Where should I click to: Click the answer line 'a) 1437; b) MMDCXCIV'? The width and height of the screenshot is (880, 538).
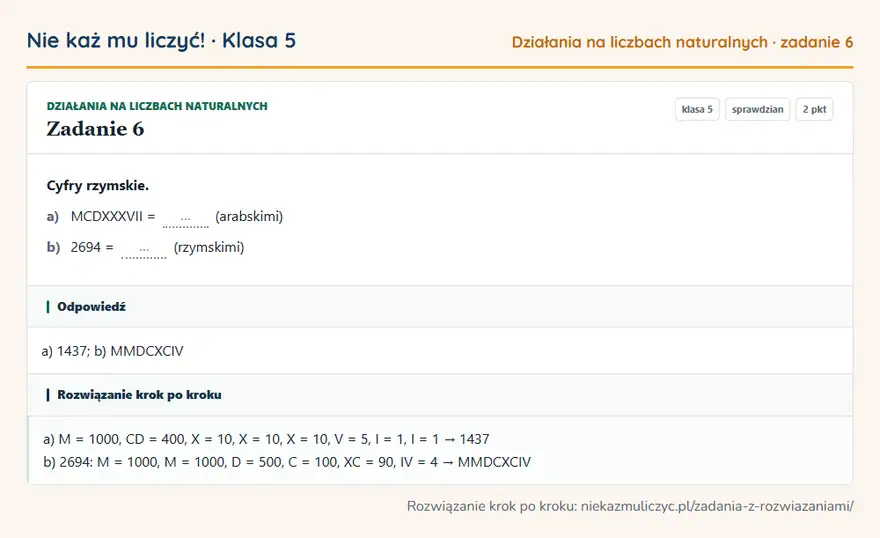(112, 351)
